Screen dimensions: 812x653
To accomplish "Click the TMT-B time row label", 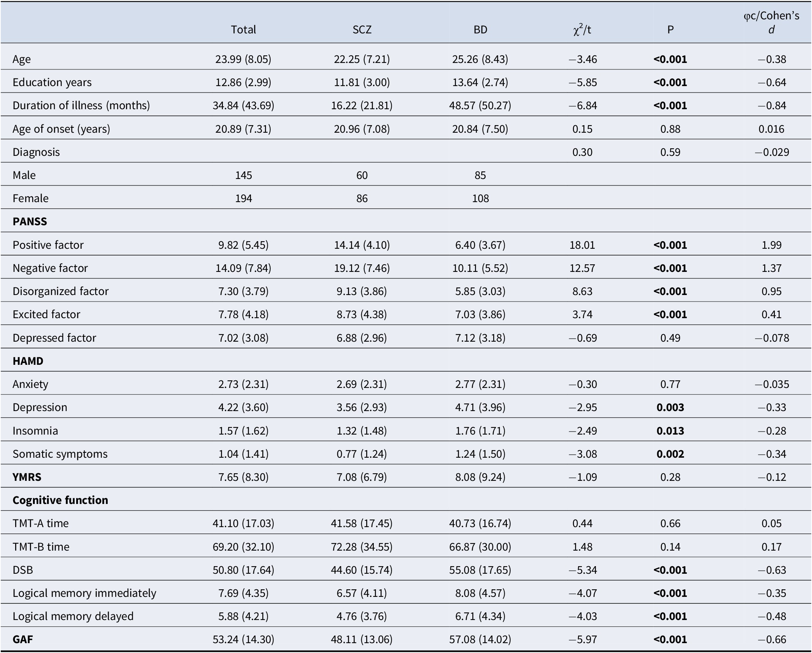I will click(x=41, y=547).
